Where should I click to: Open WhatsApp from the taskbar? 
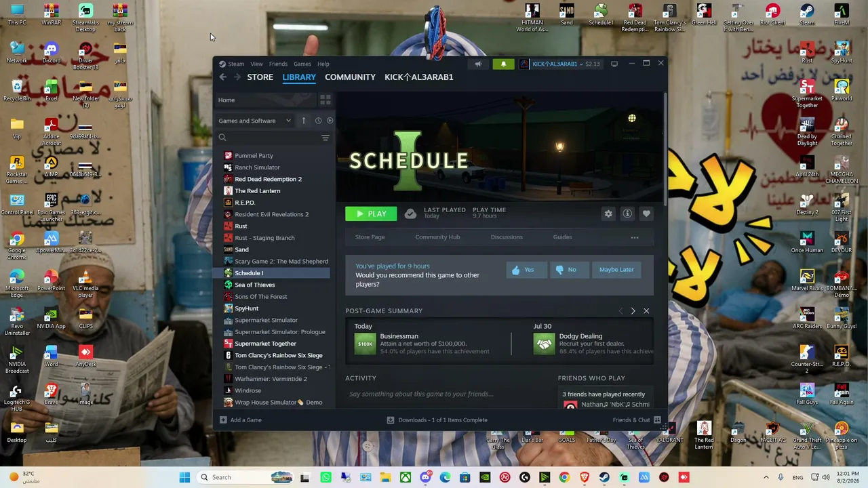(x=325, y=477)
